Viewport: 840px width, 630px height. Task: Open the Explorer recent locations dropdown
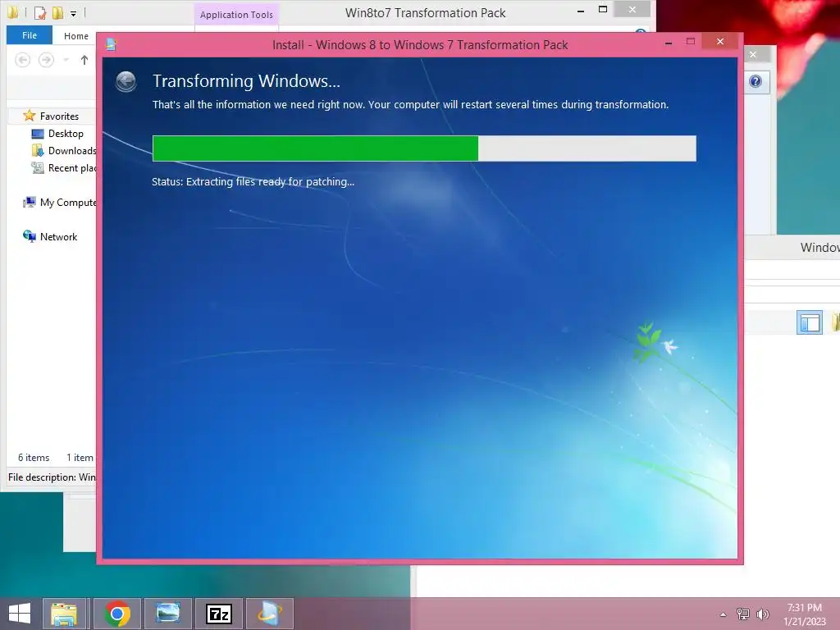[66, 60]
